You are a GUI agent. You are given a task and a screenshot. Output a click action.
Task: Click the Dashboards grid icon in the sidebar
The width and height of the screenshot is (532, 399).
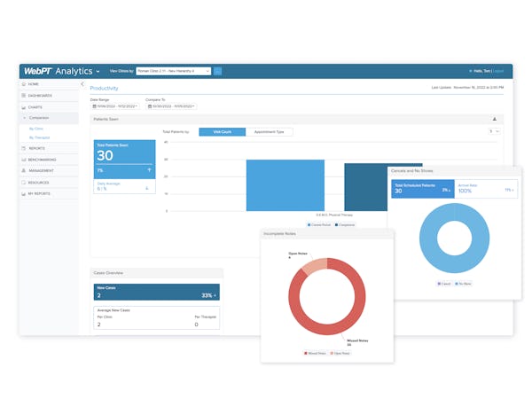pos(23,96)
